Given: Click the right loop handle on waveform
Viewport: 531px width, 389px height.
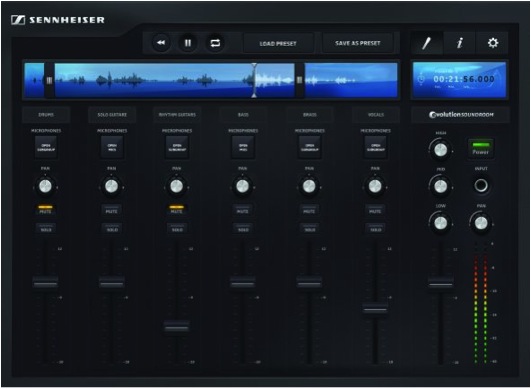Looking at the screenshot, I should click(299, 80).
